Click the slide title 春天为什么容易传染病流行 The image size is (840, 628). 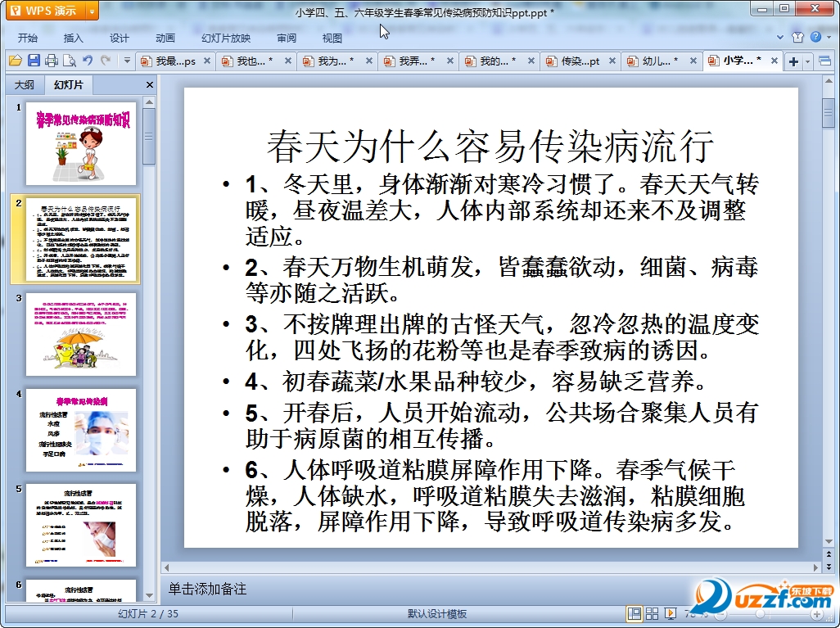[490, 146]
